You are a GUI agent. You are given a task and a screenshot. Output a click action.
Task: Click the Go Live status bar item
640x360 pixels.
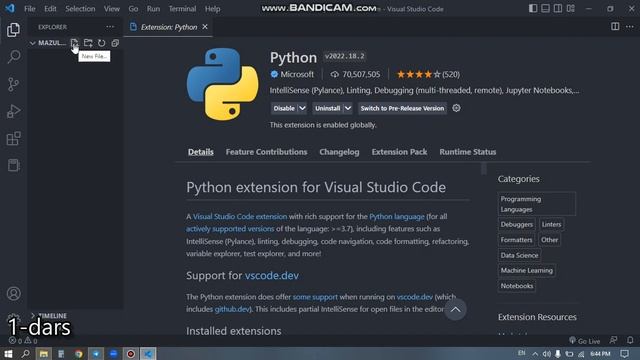585,341
